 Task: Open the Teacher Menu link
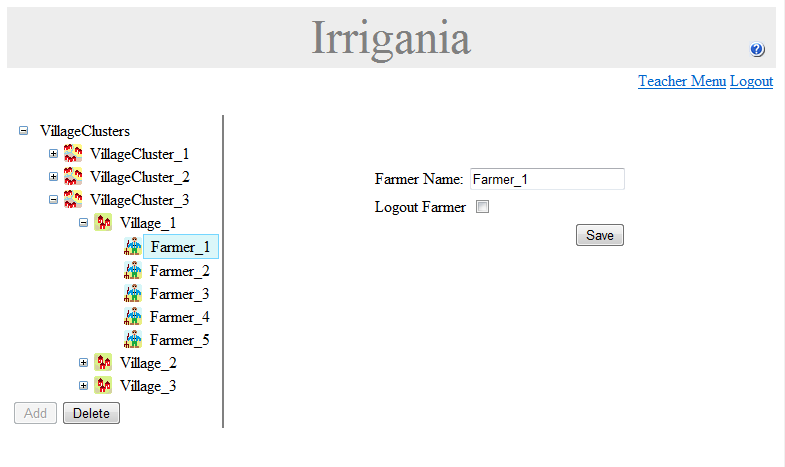pos(682,81)
